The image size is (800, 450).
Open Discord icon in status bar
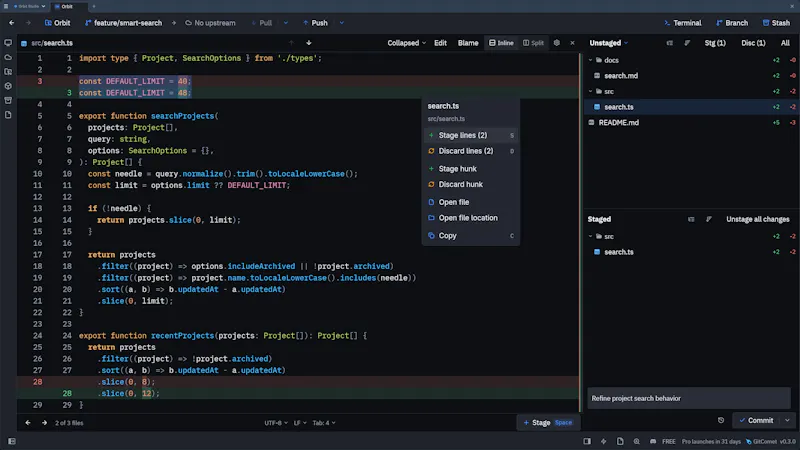[x=653, y=441]
